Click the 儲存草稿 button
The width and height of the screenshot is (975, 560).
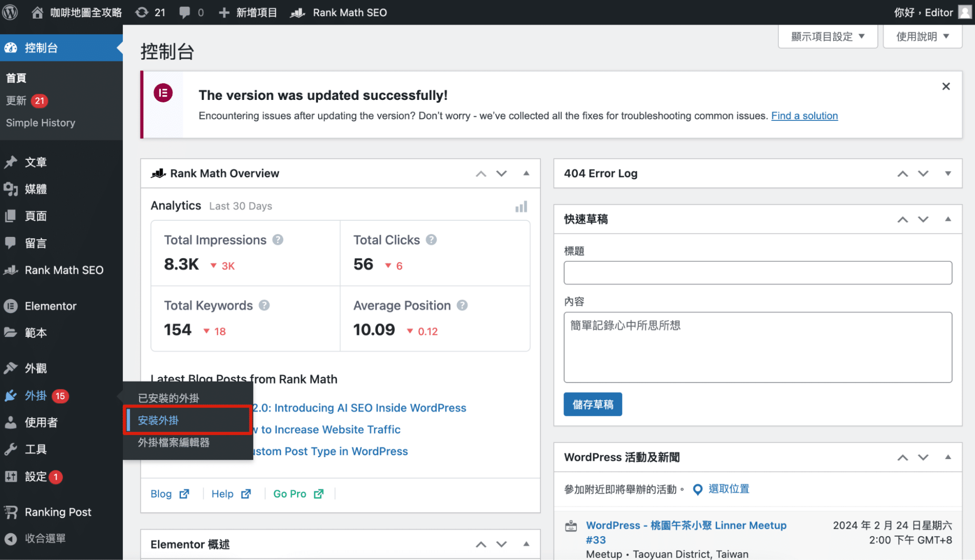tap(593, 405)
